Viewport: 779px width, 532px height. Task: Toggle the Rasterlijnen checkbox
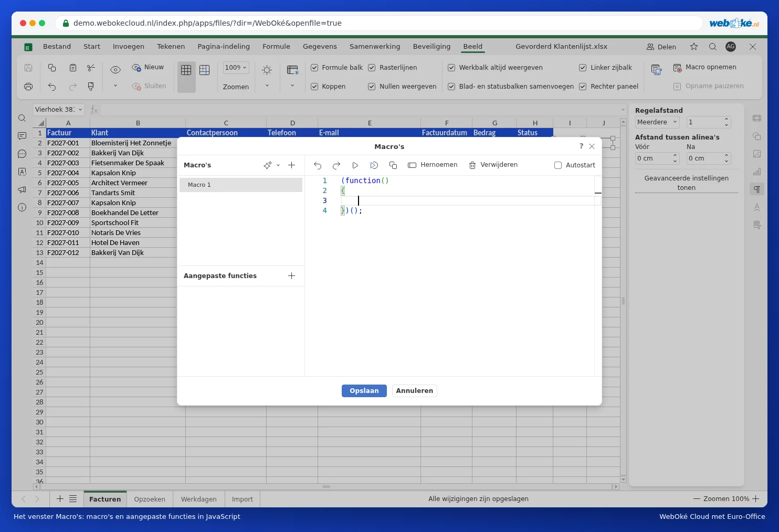(x=372, y=68)
